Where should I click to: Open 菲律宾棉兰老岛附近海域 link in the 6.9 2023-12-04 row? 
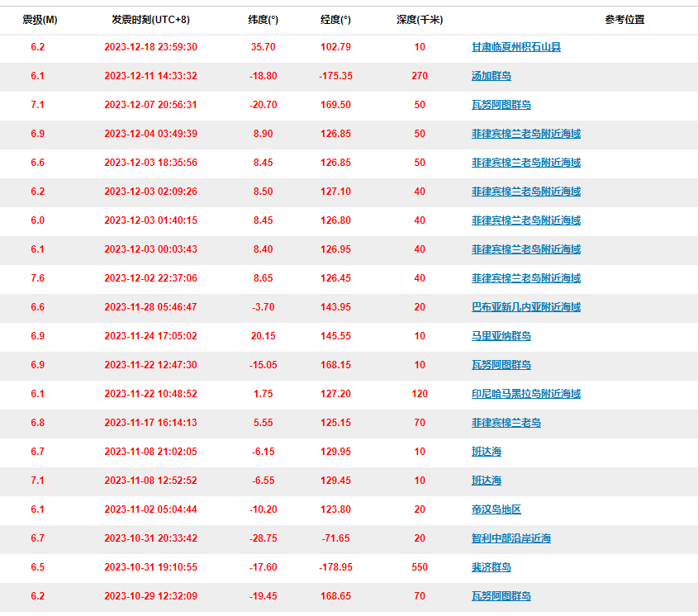point(526,134)
